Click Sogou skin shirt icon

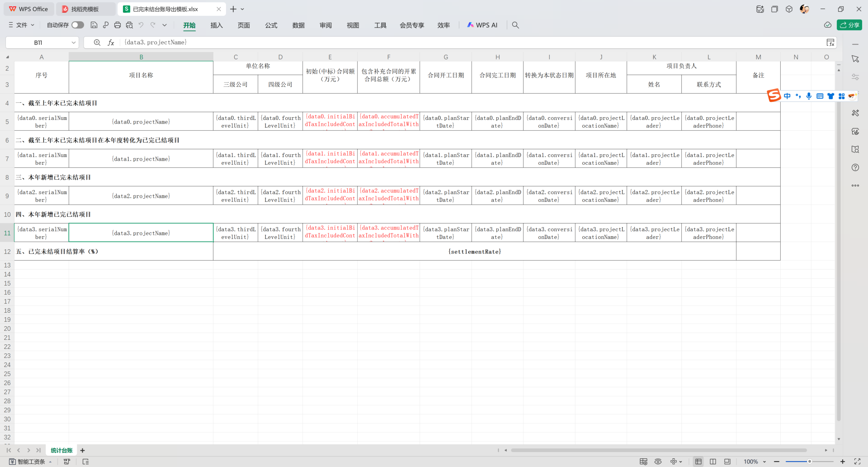[830, 96]
